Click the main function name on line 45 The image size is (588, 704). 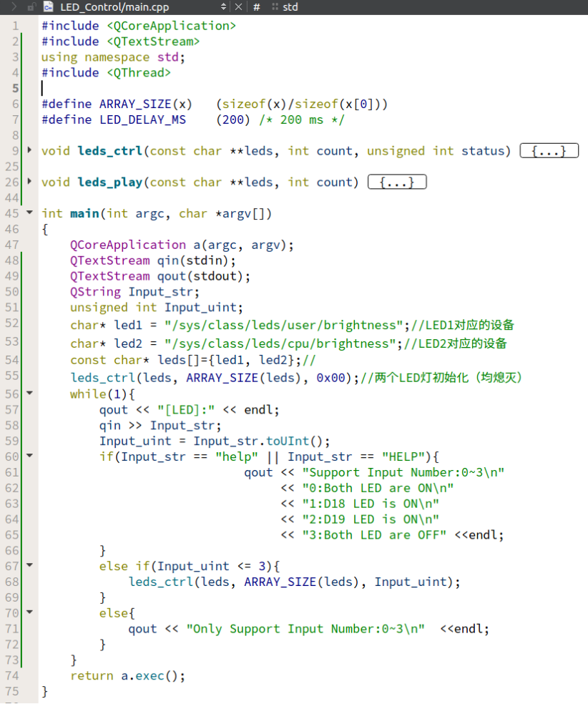pos(84,214)
